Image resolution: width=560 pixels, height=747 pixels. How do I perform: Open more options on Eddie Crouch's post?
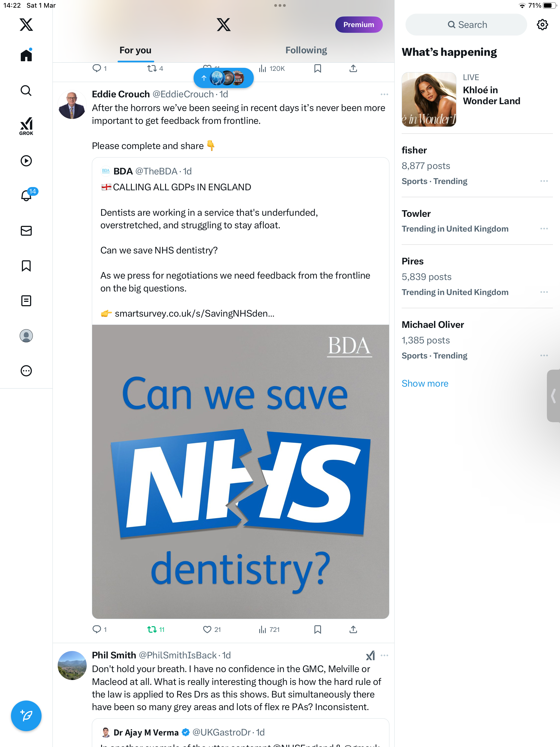click(384, 94)
